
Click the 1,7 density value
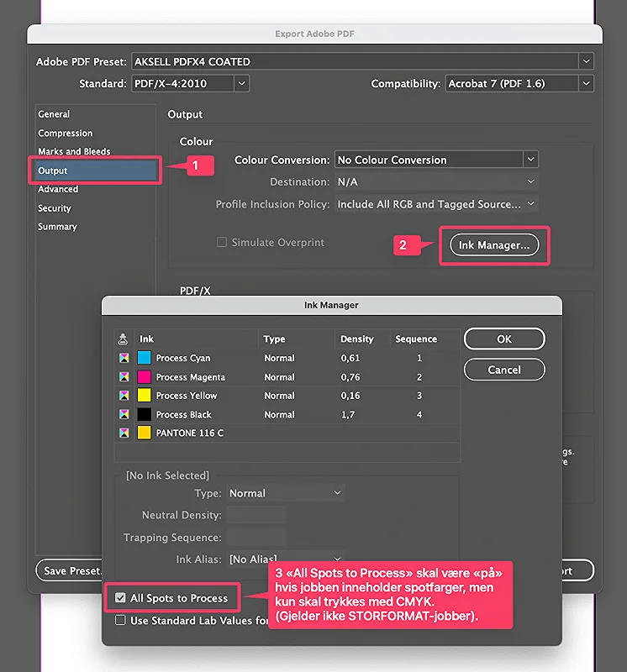pyautogui.click(x=348, y=414)
